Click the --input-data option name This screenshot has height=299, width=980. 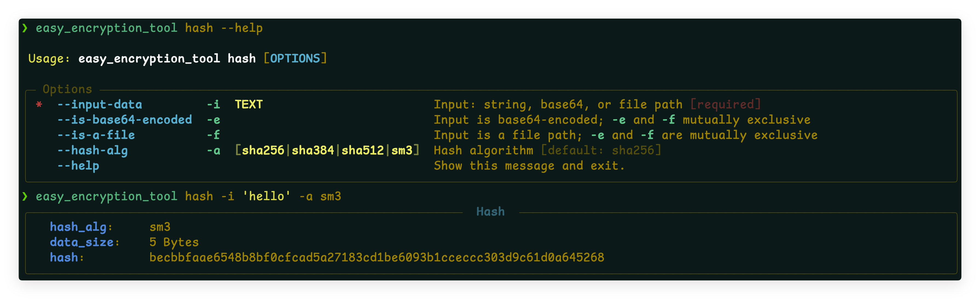coord(100,104)
